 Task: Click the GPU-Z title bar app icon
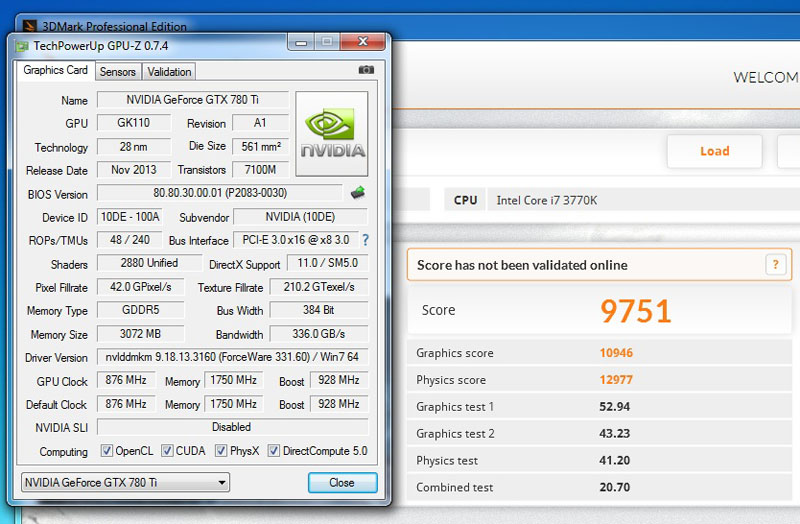pos(22,46)
